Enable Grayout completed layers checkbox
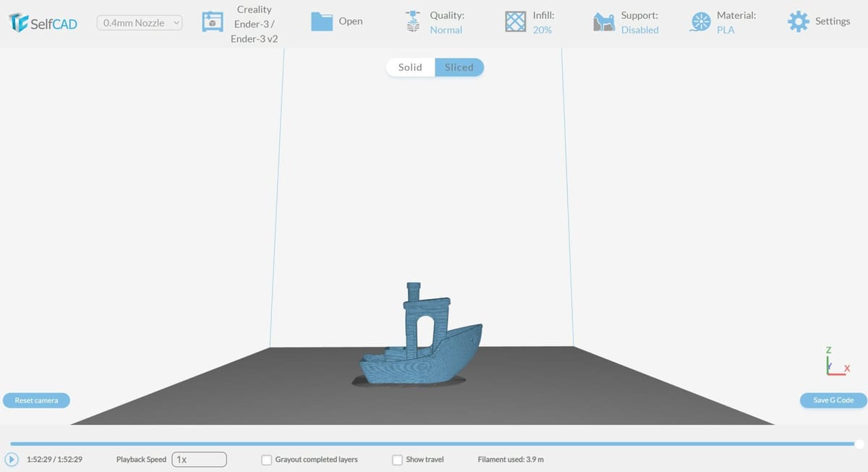This screenshot has height=472, width=868. point(267,460)
